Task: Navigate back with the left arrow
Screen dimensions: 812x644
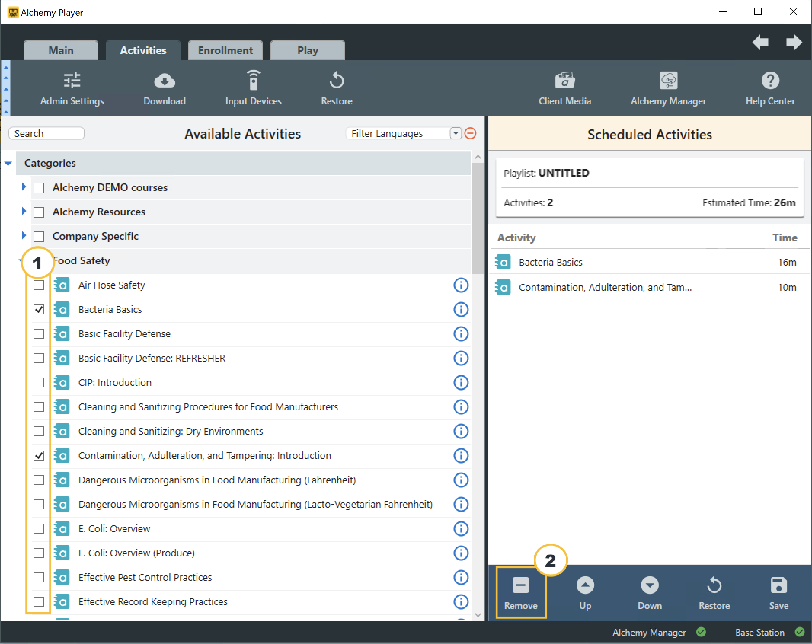Action: click(x=760, y=42)
